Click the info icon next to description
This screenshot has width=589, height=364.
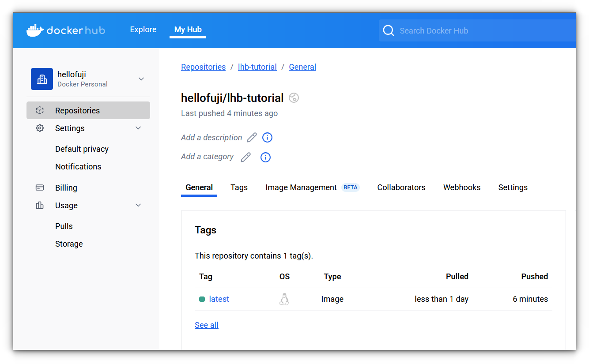[x=267, y=138]
